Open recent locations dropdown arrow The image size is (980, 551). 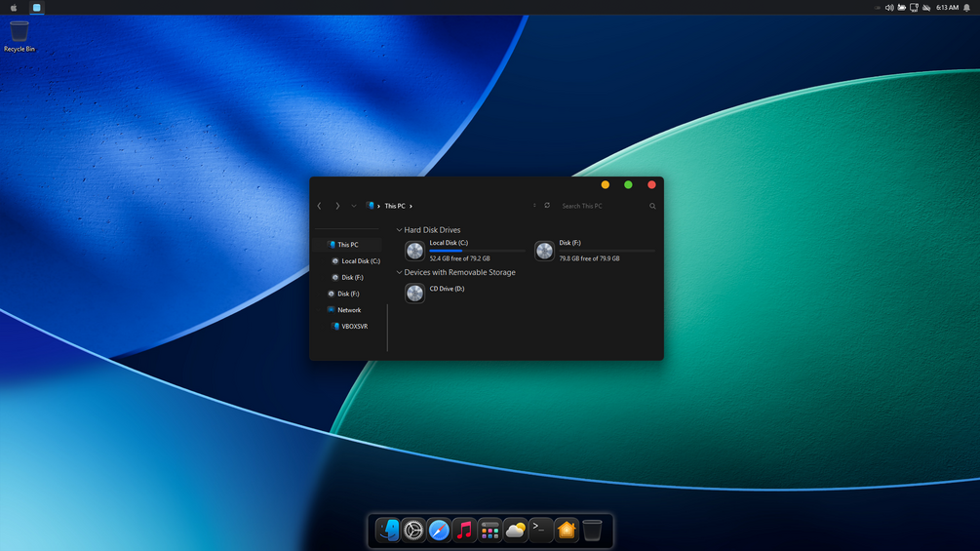[x=354, y=206]
